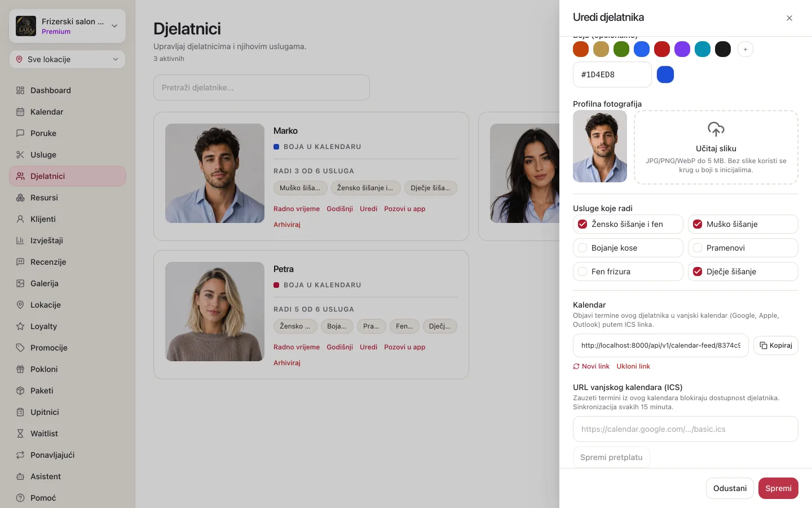Click the Galerija image icon
The height and width of the screenshot is (508, 812).
pyautogui.click(x=20, y=283)
